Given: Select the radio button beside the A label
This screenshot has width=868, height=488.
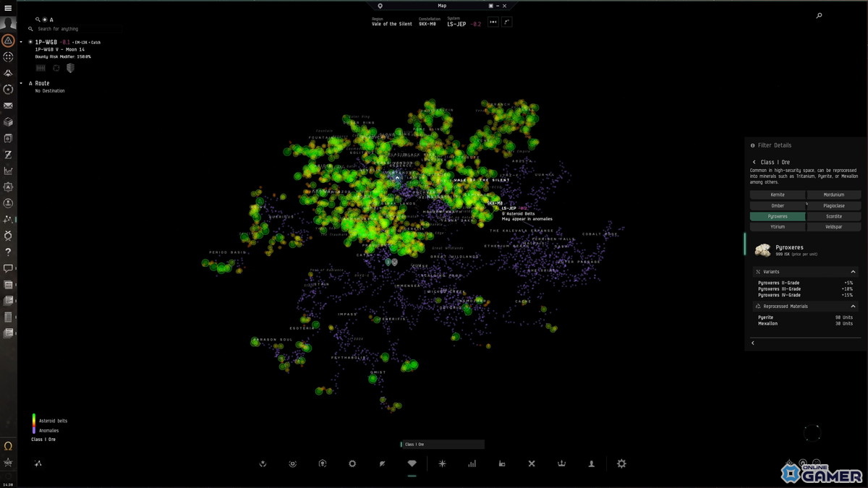Looking at the screenshot, I should tap(44, 20).
